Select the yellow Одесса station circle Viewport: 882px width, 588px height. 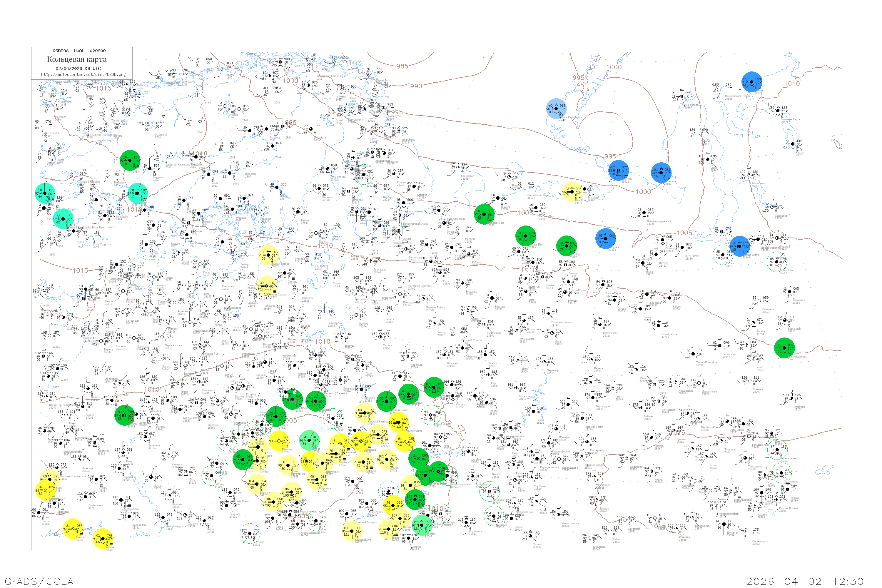coord(73,529)
